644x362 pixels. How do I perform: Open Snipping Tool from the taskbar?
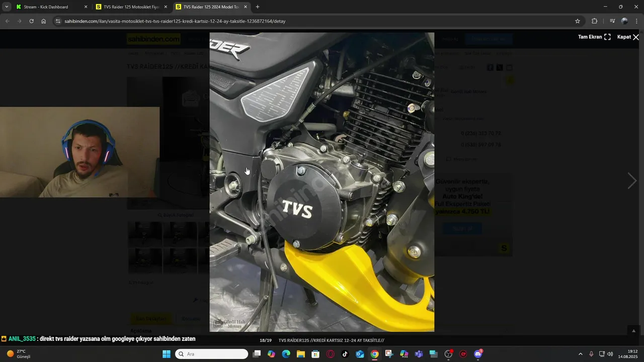point(389,354)
